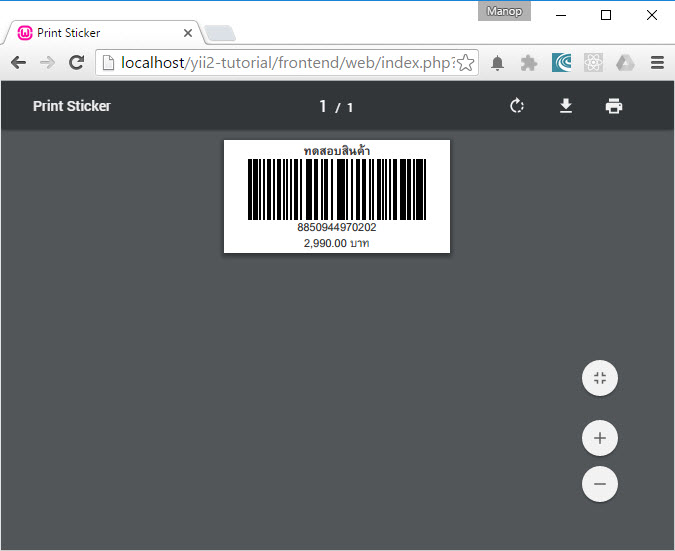Click the product name ทดสอบสินค้า

(x=337, y=150)
